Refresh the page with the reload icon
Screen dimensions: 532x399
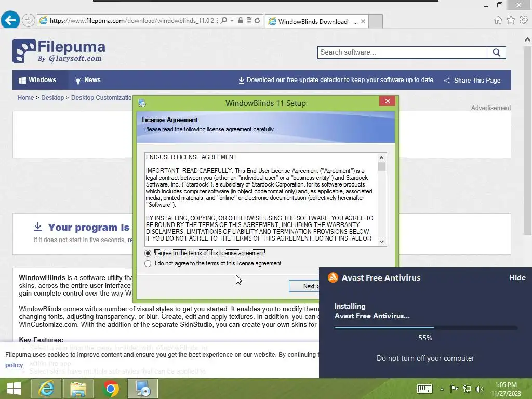[257, 20]
